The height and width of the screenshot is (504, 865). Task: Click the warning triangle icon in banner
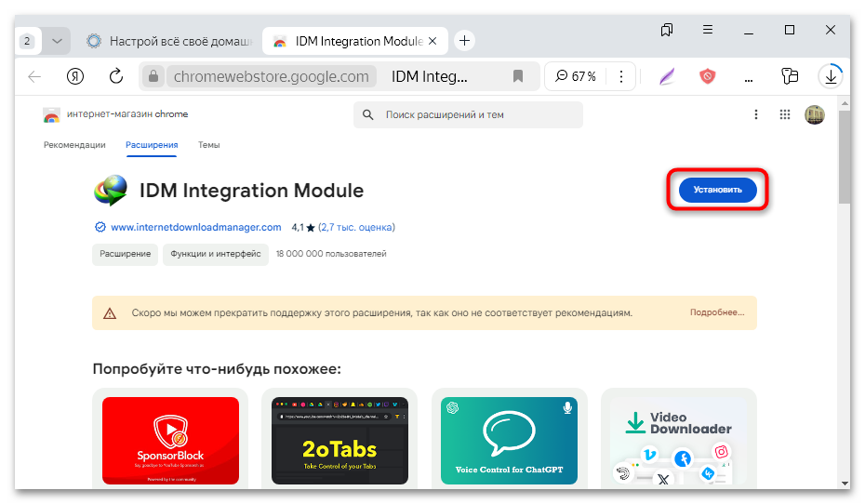110,313
